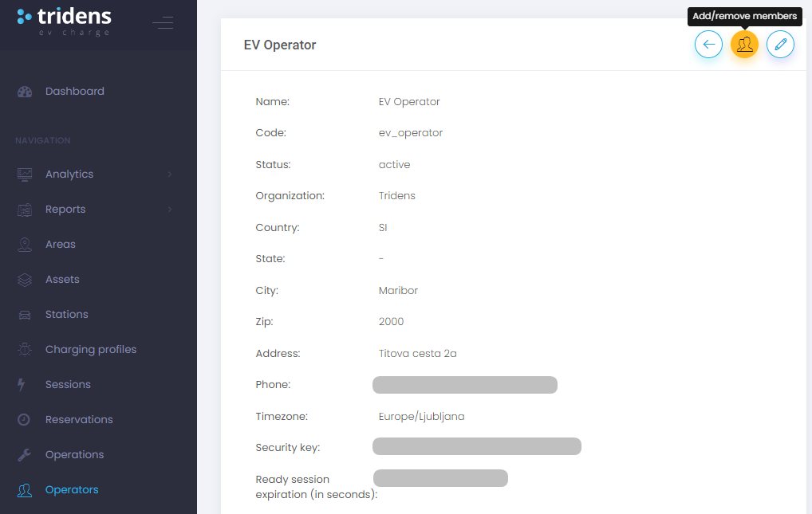This screenshot has height=514, width=812.
Task: Click the Areas pin icon
Action: [24, 244]
